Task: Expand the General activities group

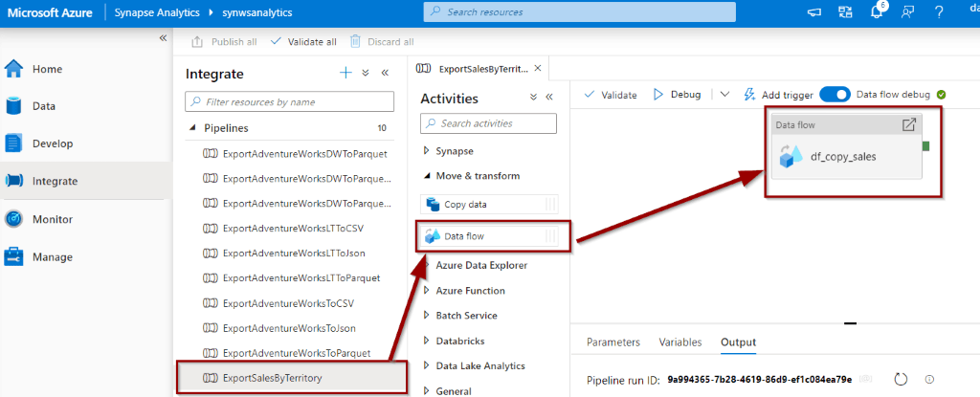Action: [427, 391]
